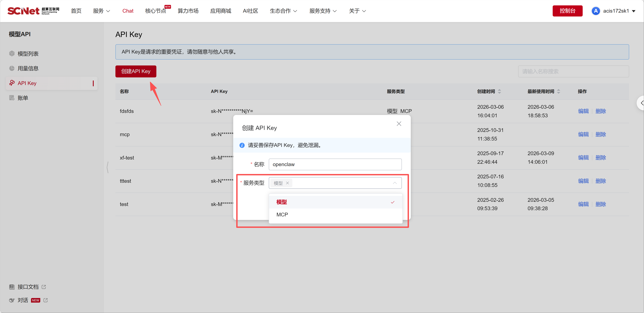Image resolution: width=644 pixels, height=313 pixels.
Task: Click the user avatar icon
Action: click(596, 11)
